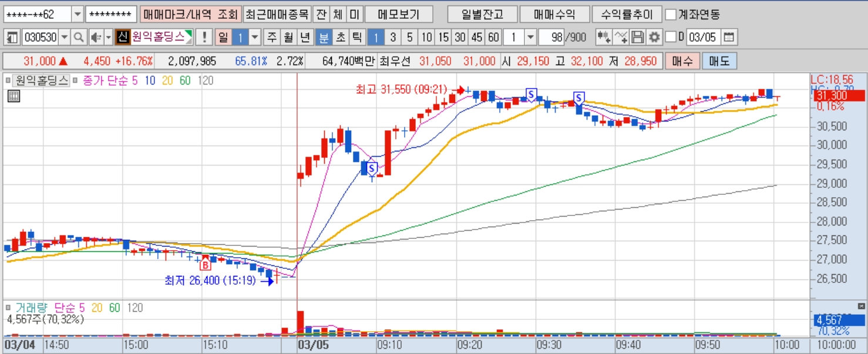Select the 틱 tick chart toggle
Image resolution: width=868 pixels, height=354 pixels.
click(x=356, y=38)
